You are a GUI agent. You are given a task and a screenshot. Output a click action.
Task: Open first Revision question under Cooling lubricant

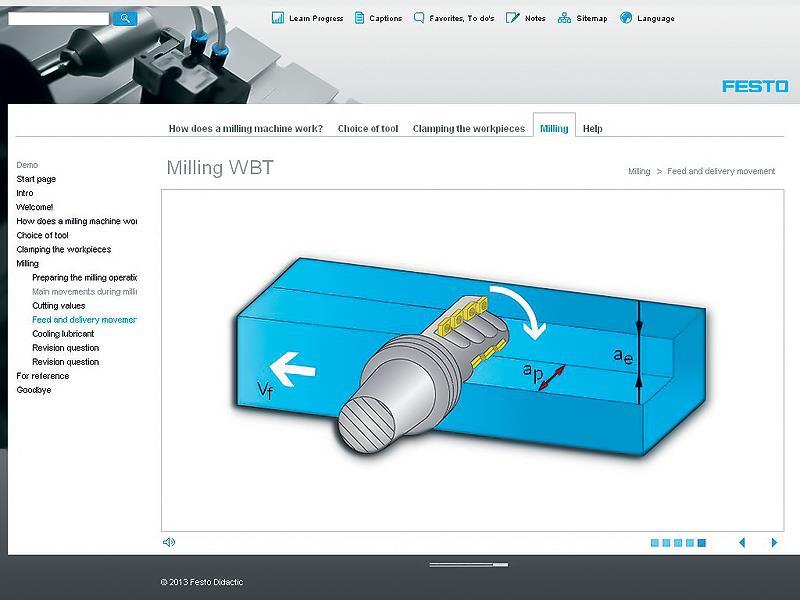66,348
